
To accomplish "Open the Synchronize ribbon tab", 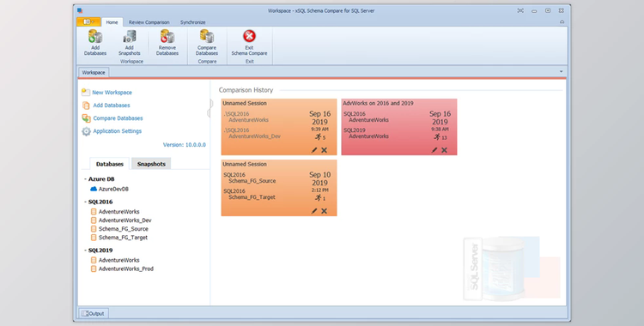I will click(192, 22).
